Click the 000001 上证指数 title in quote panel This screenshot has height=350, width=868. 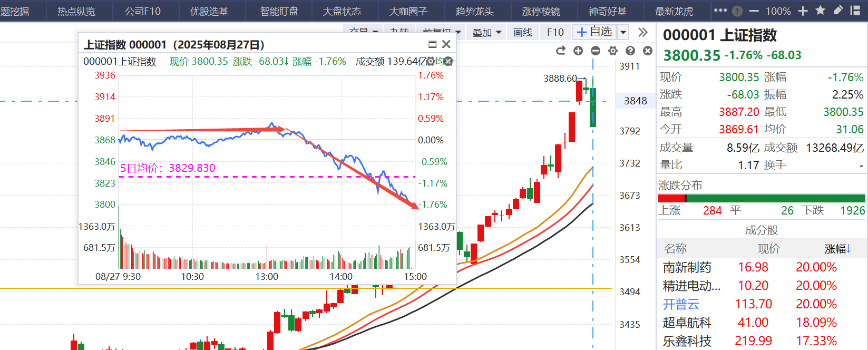click(720, 35)
